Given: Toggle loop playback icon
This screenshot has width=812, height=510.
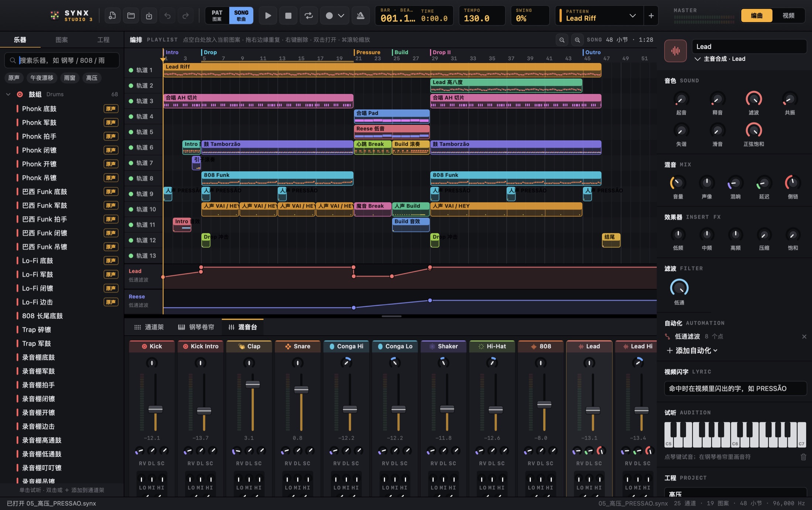Looking at the screenshot, I should pos(309,16).
